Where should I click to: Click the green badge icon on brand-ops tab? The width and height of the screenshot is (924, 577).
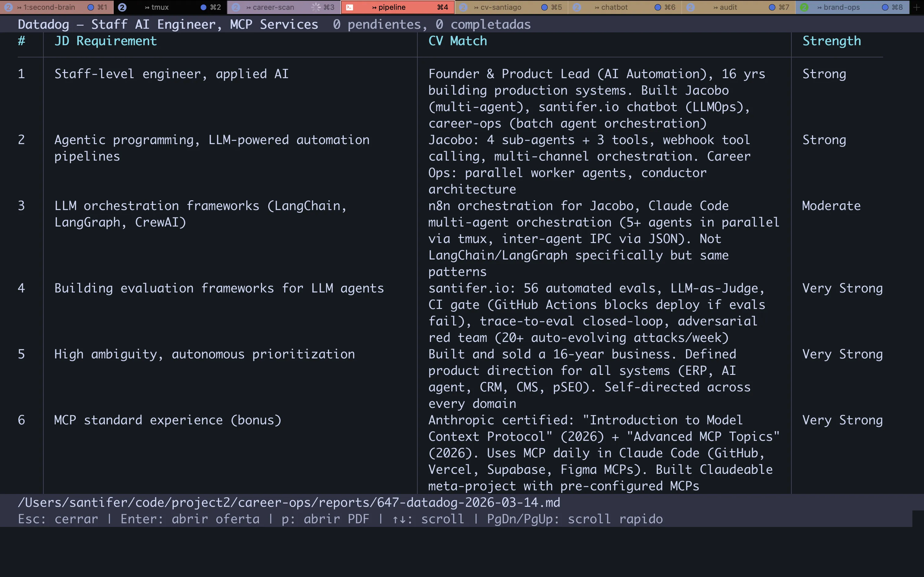804,7
